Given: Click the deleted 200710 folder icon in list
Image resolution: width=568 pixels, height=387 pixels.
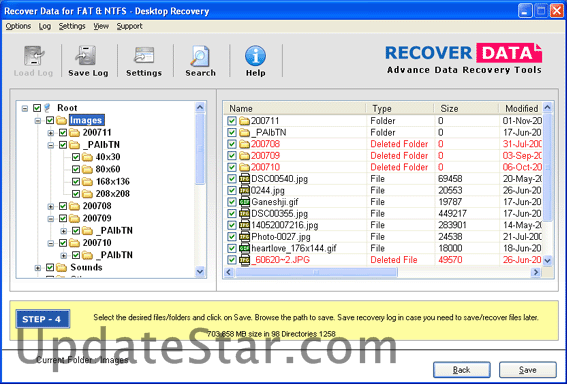Looking at the screenshot, I should point(245,167).
